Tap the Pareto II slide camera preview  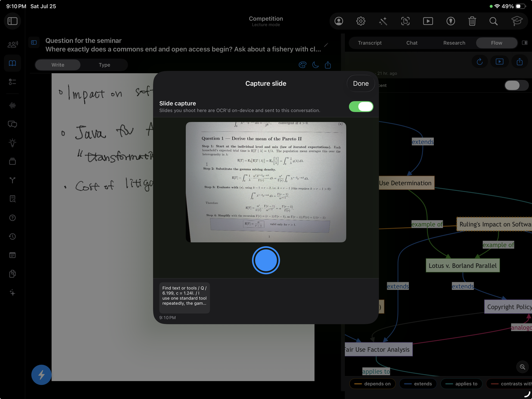(x=266, y=182)
